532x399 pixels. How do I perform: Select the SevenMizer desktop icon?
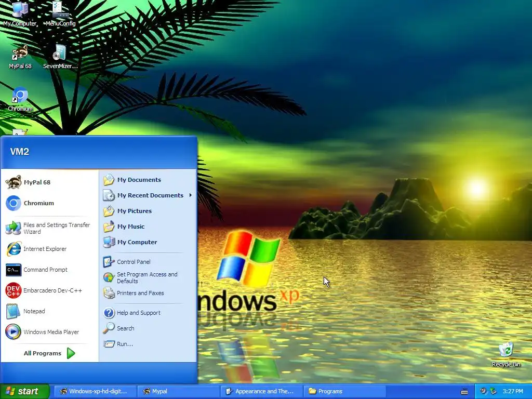tap(60, 57)
